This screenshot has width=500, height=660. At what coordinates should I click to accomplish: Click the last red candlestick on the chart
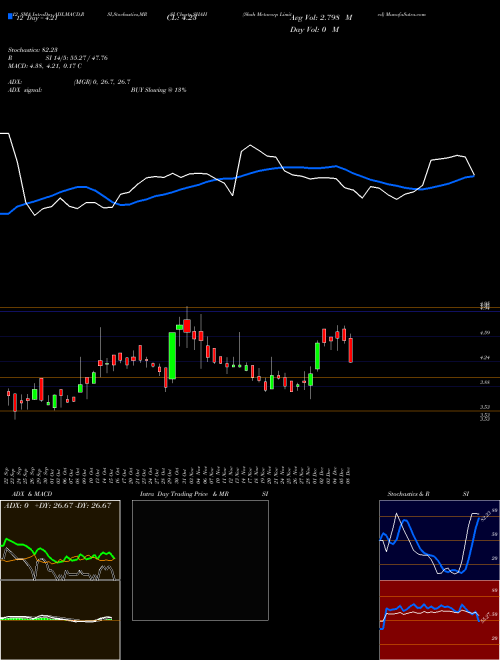pyautogui.click(x=351, y=348)
